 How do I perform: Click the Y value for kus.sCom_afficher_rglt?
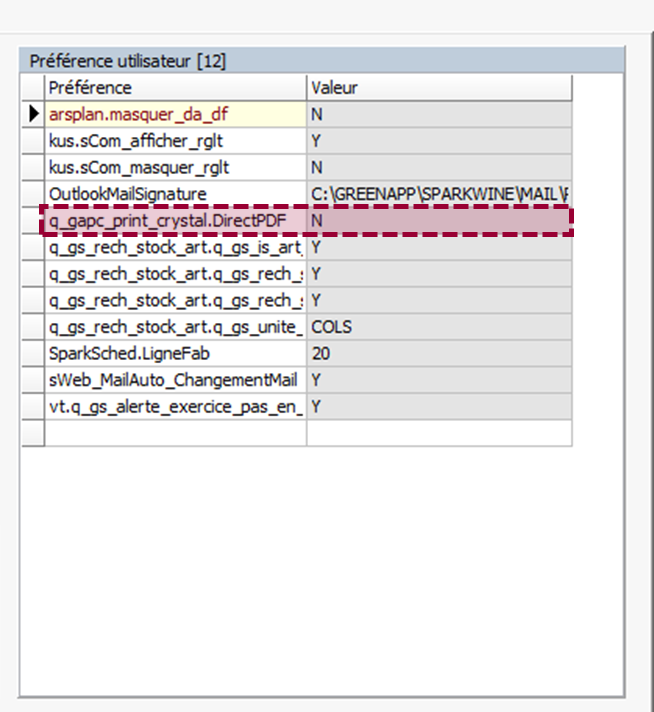pyautogui.click(x=438, y=141)
